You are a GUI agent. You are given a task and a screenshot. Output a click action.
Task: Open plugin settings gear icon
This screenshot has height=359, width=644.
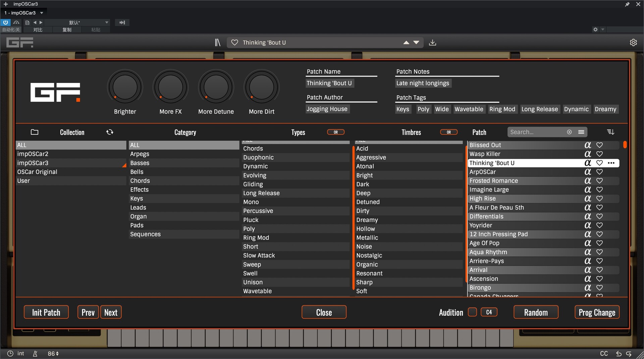tap(633, 43)
